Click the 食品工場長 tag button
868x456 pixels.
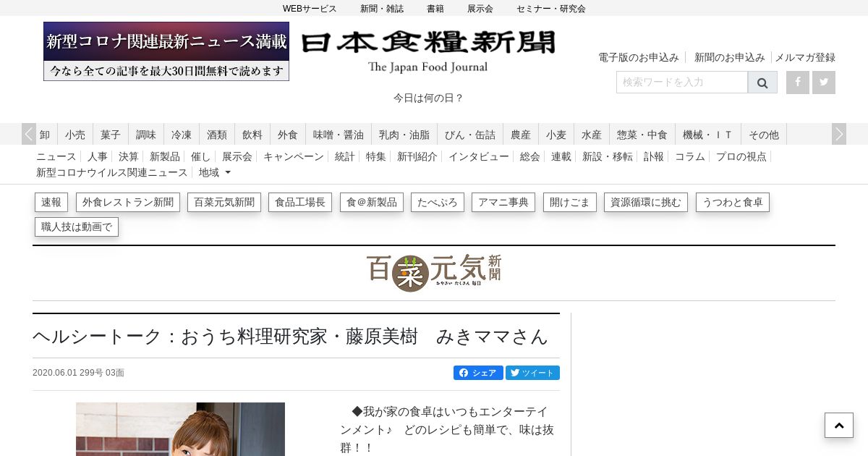[x=300, y=203]
